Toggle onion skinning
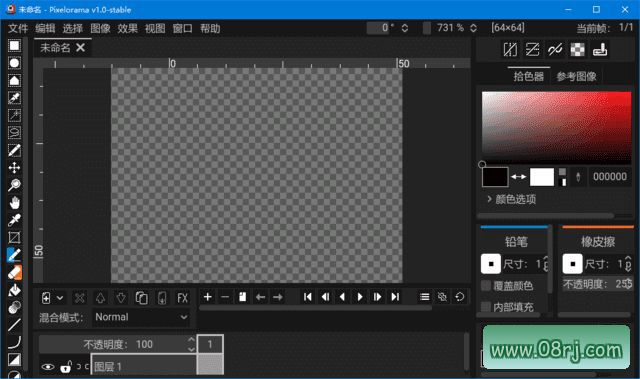 (442, 297)
